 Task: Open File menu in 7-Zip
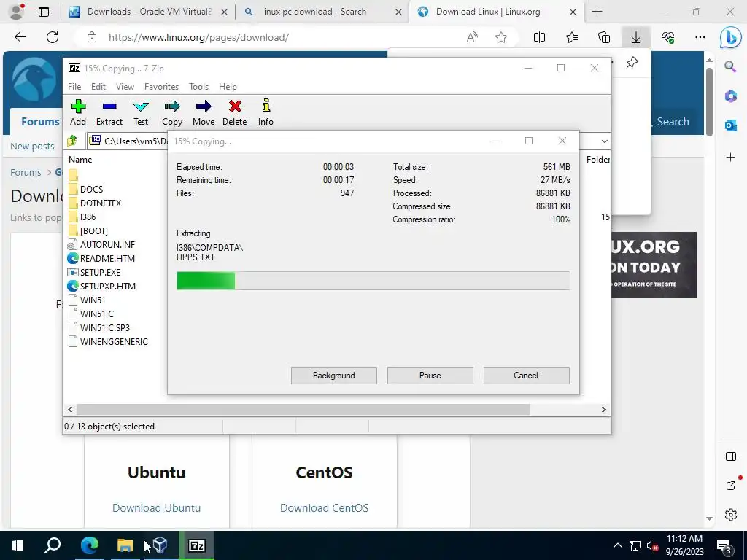[74, 87]
